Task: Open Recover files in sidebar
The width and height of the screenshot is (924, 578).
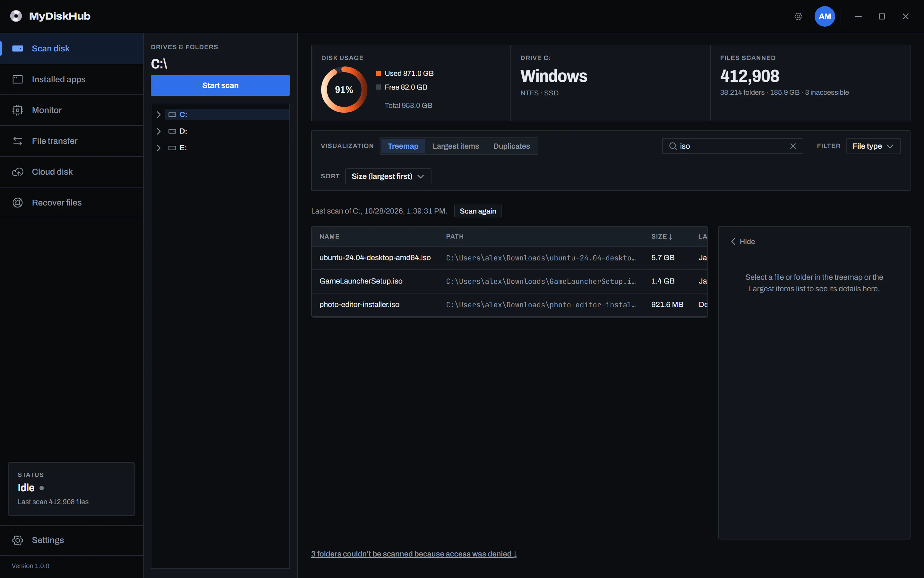Action: click(x=72, y=203)
